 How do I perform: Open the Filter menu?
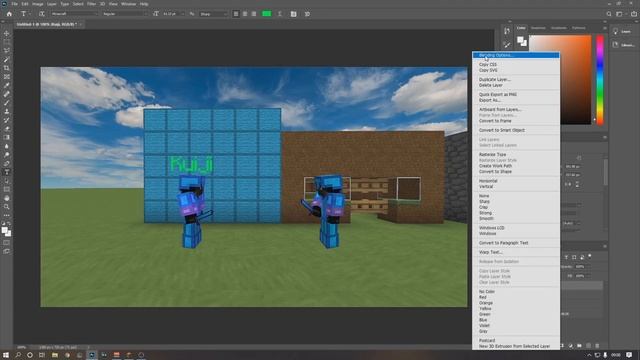[x=91, y=4]
